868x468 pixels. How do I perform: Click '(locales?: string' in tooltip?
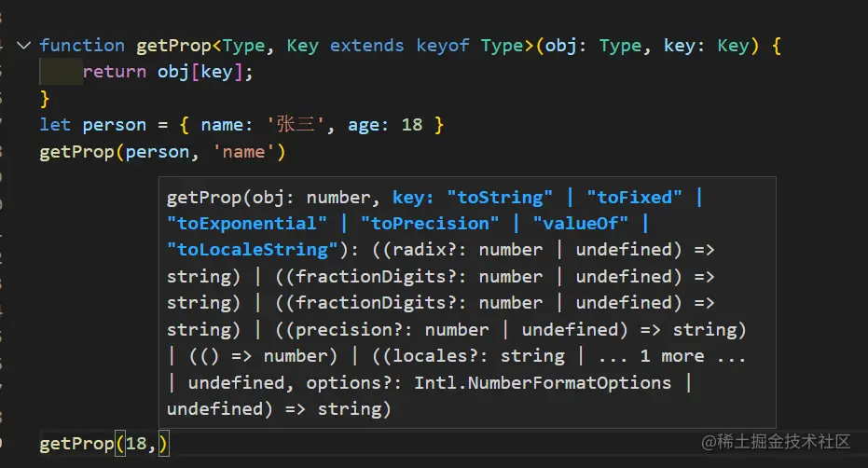pos(474,356)
